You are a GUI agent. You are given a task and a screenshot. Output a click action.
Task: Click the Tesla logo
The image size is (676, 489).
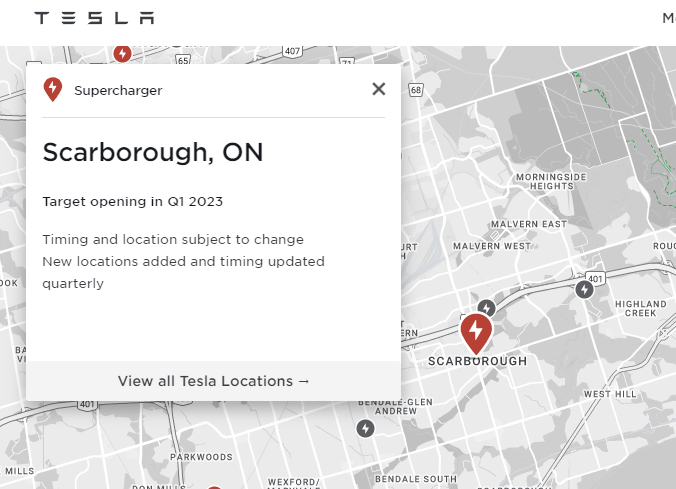coord(94,18)
